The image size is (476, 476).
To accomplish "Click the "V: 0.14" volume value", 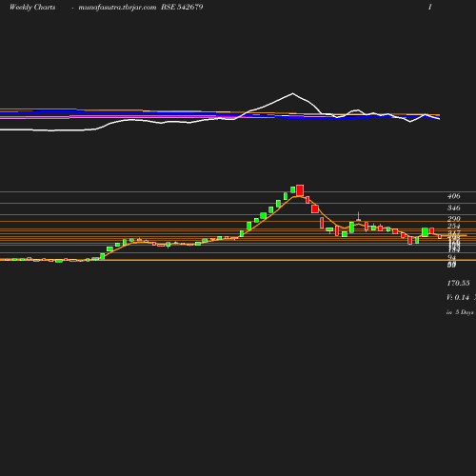I will click(x=458, y=297).
